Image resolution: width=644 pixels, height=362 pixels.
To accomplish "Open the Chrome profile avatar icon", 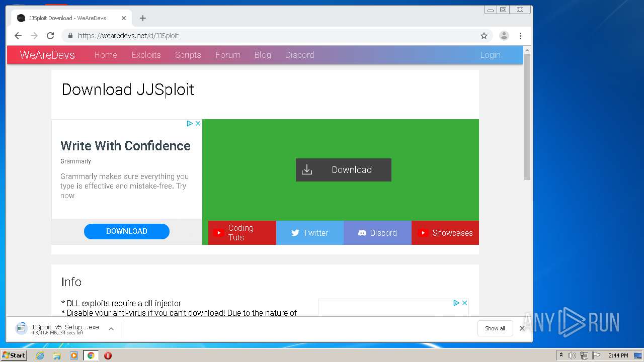I will click(x=504, y=36).
